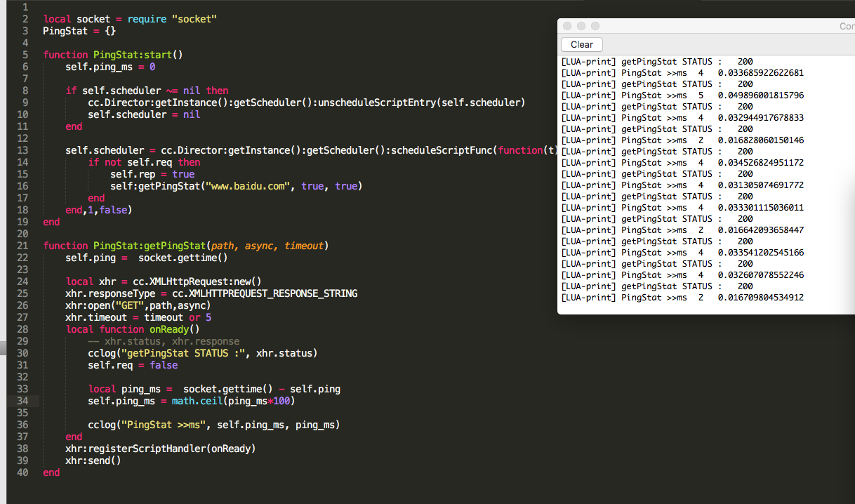
Task: Click "www.baidu.com" string in code
Action: point(246,186)
